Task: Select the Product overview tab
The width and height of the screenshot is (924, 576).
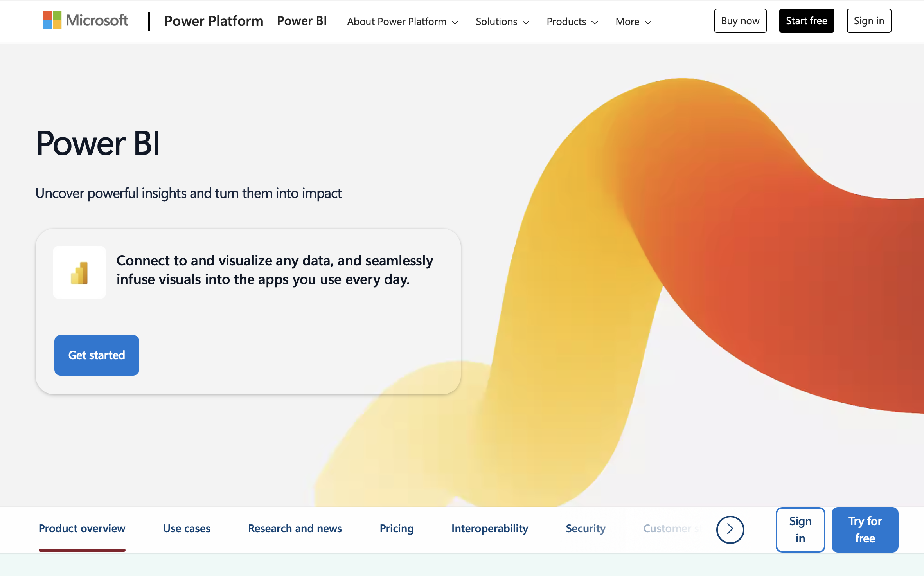Action: tap(82, 528)
